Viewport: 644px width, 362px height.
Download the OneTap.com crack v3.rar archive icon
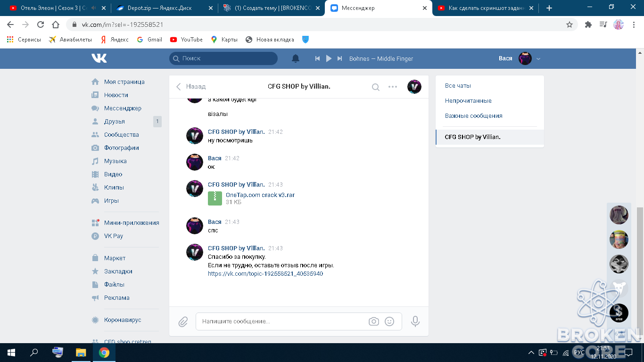(x=215, y=198)
